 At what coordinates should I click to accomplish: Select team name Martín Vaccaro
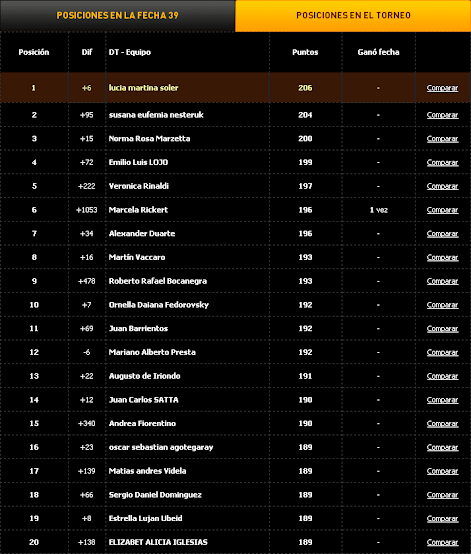click(137, 257)
